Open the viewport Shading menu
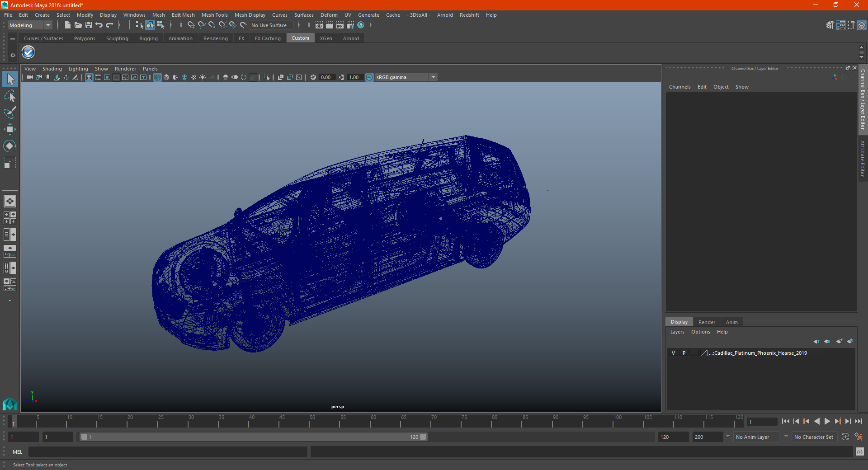The width and height of the screenshot is (868, 470). click(x=52, y=69)
